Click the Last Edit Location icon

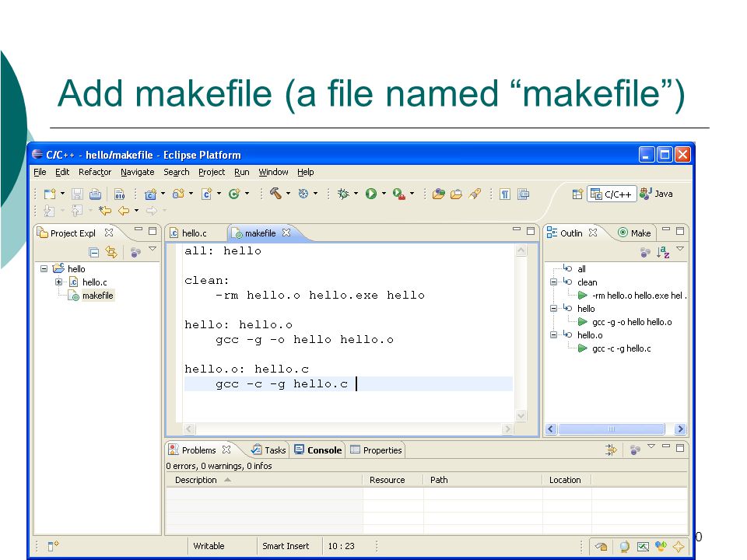pos(105,211)
